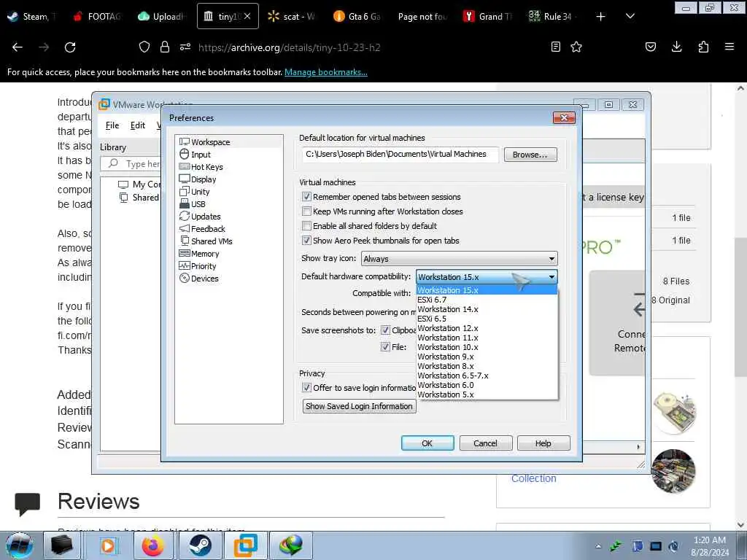Viewport: 747px width, 560px height.
Task: Open Windows Start menu
Action: [x=20, y=545]
